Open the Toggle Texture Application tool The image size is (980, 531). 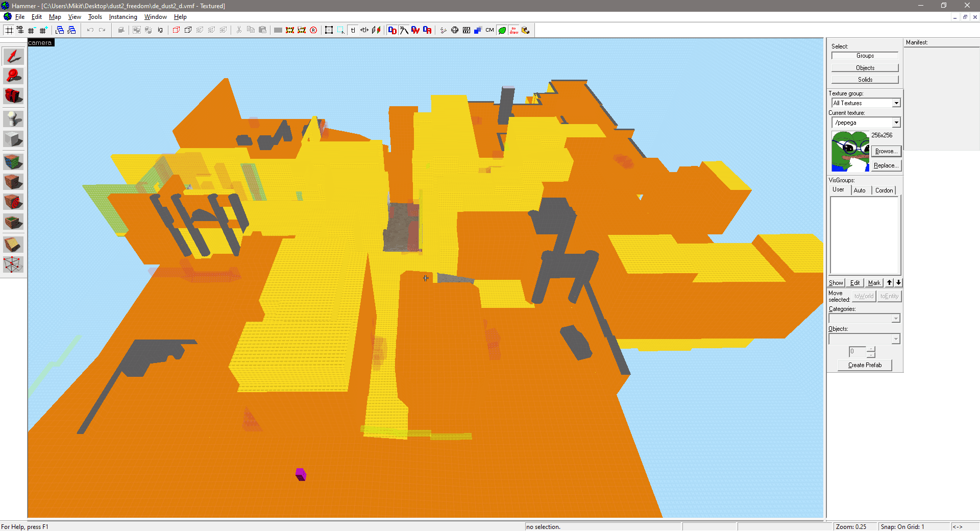13,162
